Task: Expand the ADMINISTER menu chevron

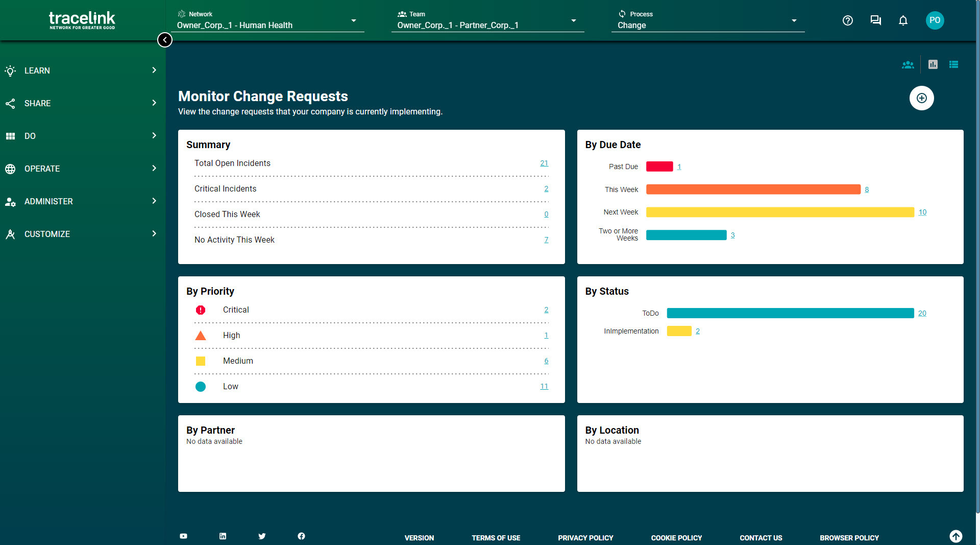Action: pos(154,201)
